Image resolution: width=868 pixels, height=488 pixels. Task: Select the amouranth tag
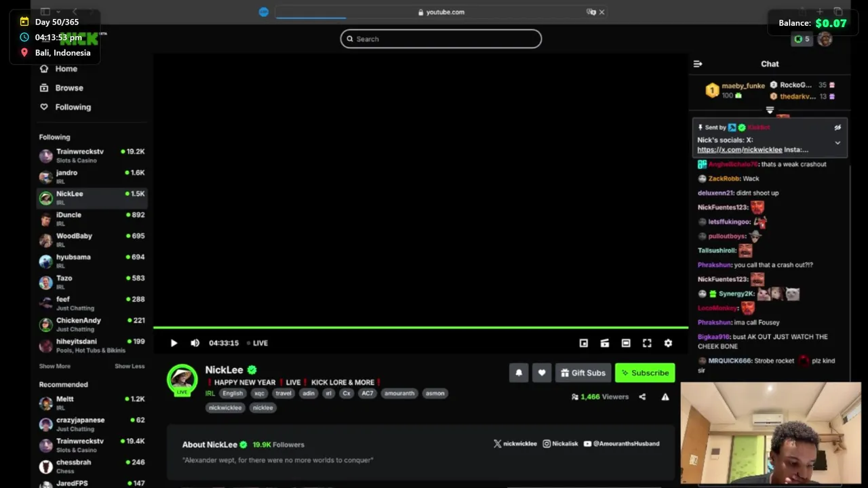point(399,393)
